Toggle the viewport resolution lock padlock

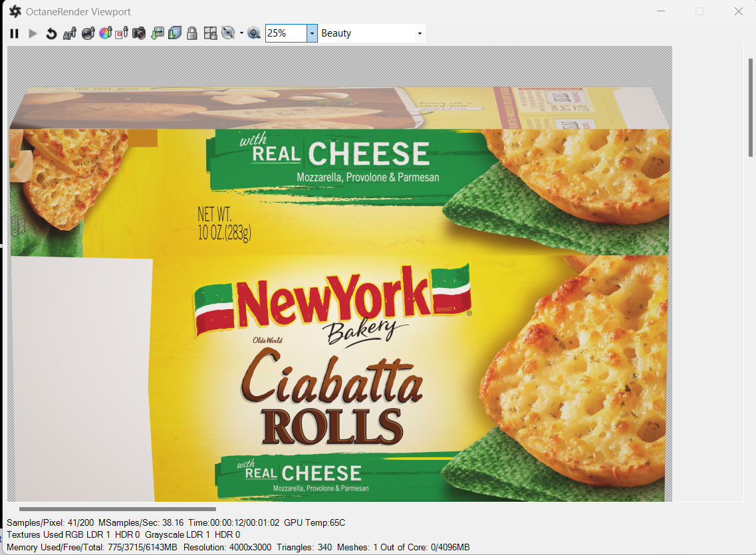tap(192, 33)
